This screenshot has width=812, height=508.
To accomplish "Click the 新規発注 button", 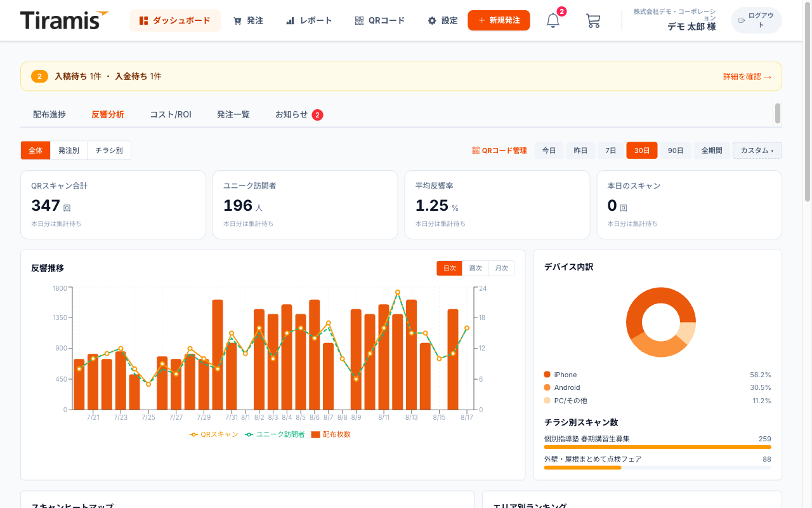I will pos(499,20).
